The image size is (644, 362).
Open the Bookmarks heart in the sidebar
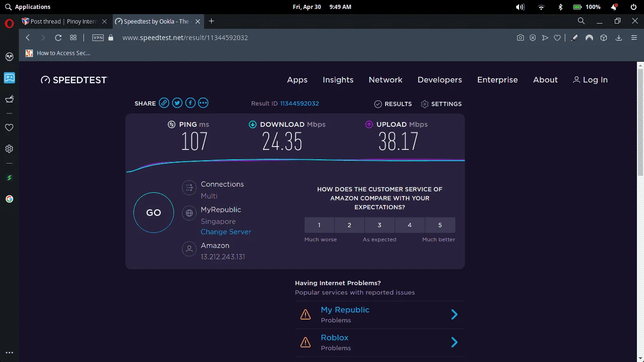pos(9,128)
